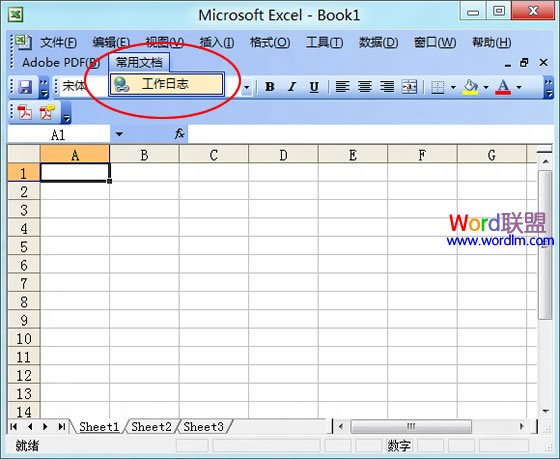This screenshot has width=560, height=459.
Task: Expand the Fill Color dropdown arrow
Action: pos(486,87)
